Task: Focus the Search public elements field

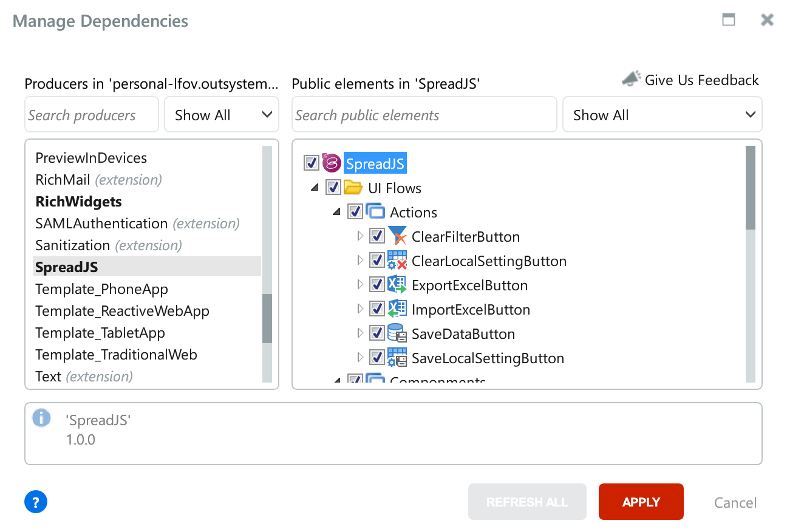Action: [424, 115]
